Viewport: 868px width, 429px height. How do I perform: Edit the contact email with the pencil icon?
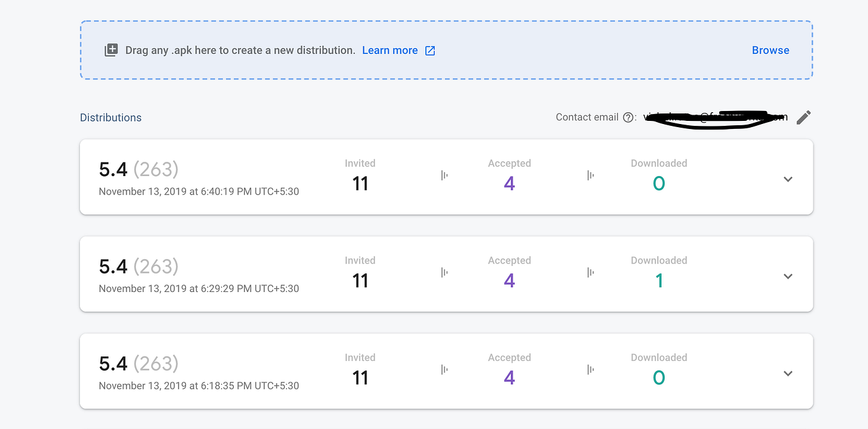click(804, 117)
